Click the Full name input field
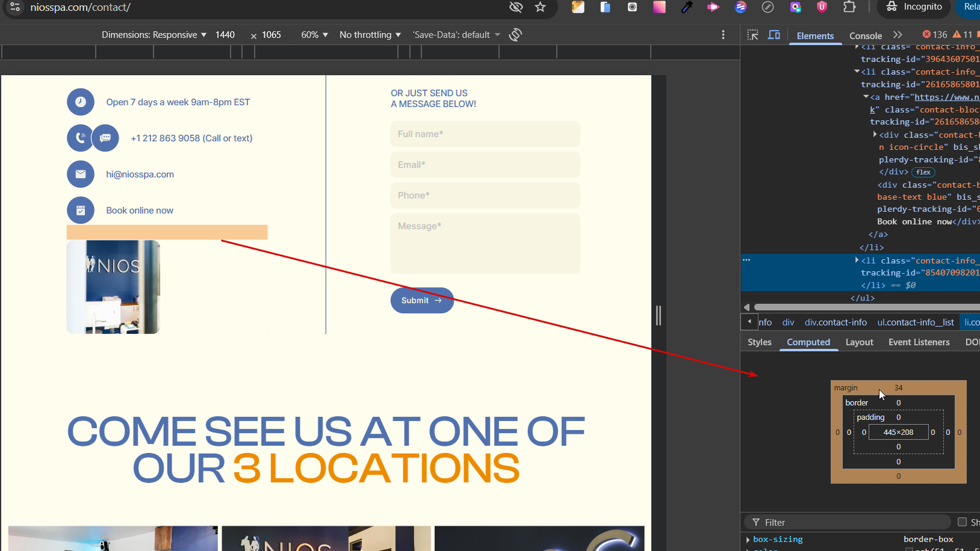The height and width of the screenshot is (551, 980). [485, 134]
